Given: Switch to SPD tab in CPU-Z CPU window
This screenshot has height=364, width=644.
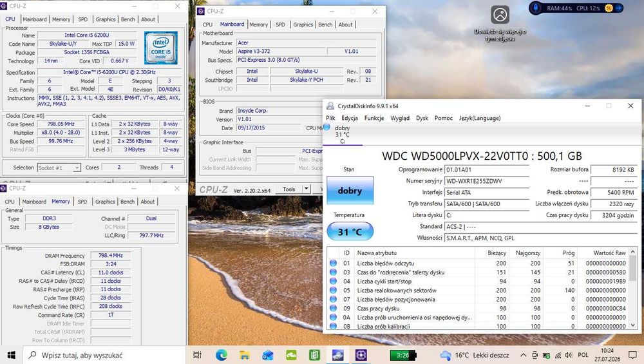Looking at the screenshot, I should tap(83, 19).
